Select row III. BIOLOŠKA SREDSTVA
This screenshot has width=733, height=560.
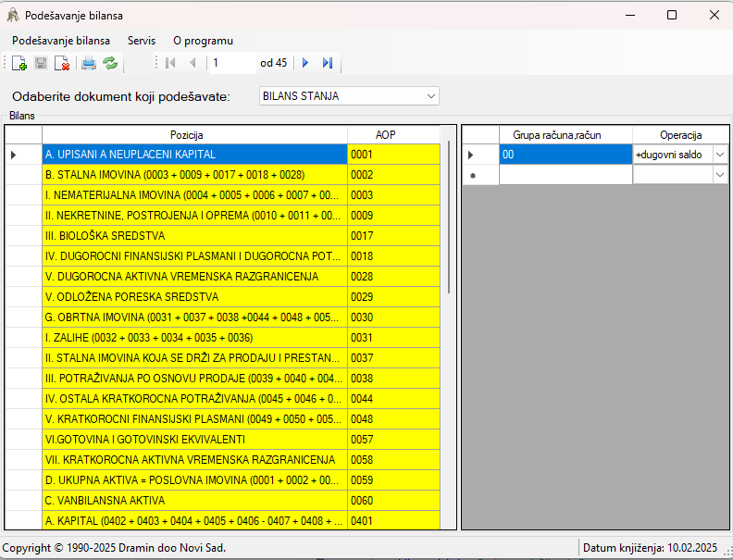pos(194,236)
